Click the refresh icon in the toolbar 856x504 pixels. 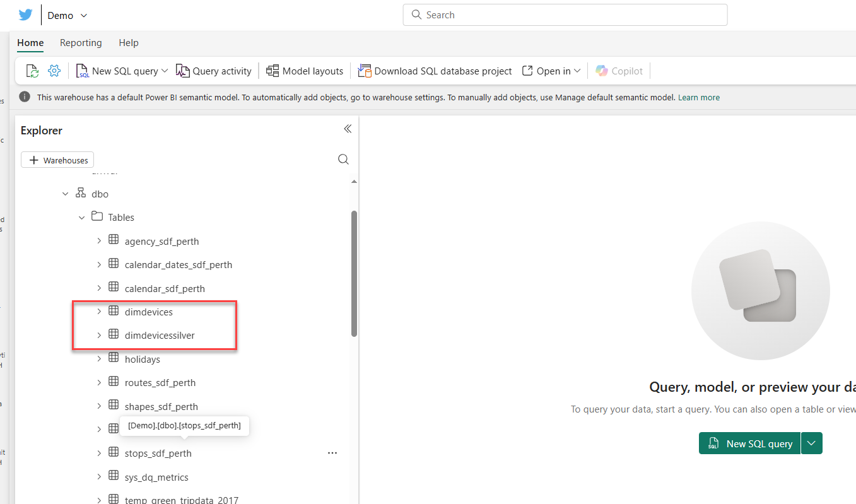pos(33,71)
